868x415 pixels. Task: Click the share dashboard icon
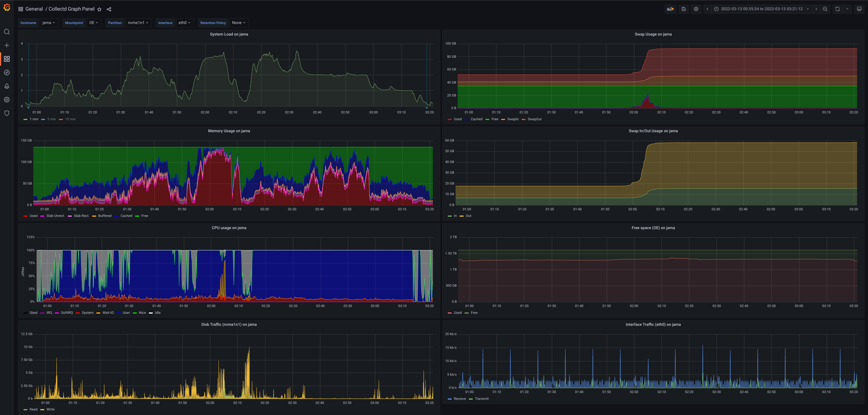click(109, 10)
